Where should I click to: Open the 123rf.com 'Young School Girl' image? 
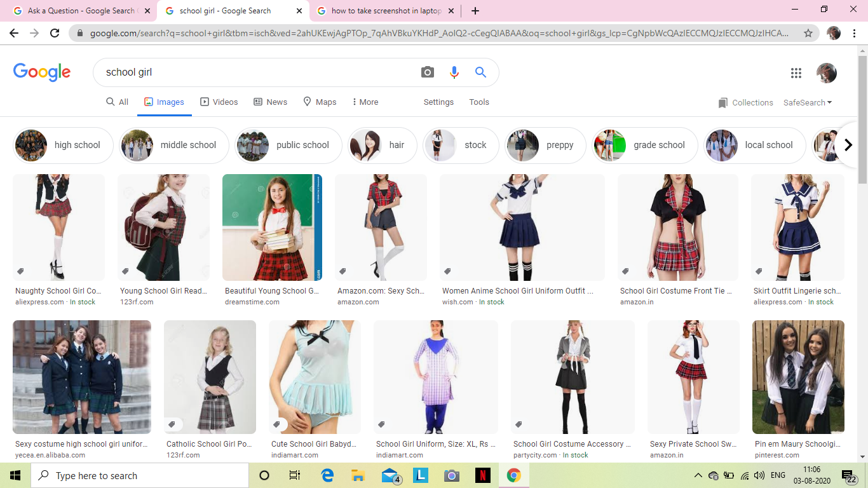coord(163,227)
